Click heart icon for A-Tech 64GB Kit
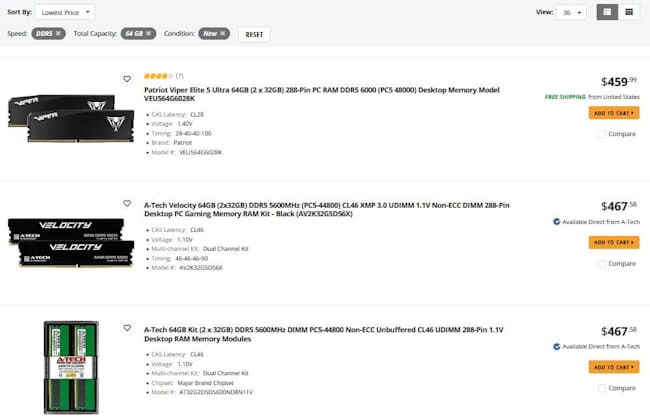650x419 pixels. click(x=127, y=328)
